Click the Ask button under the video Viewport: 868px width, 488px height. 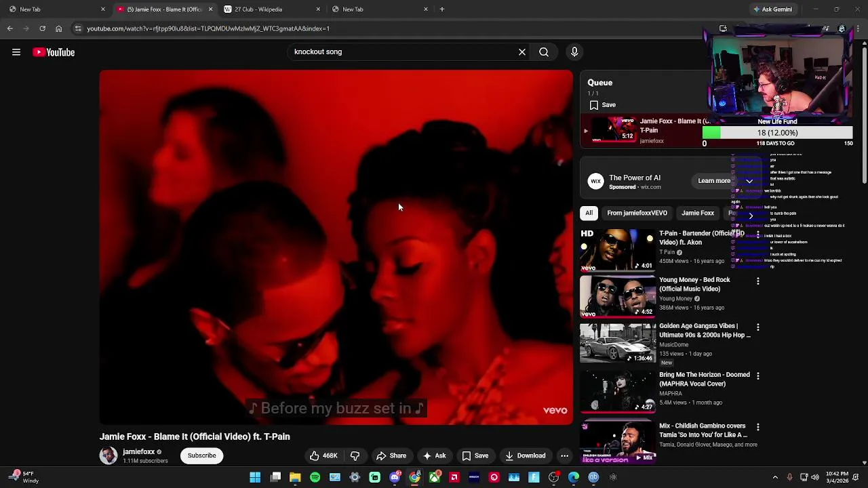(434, 455)
